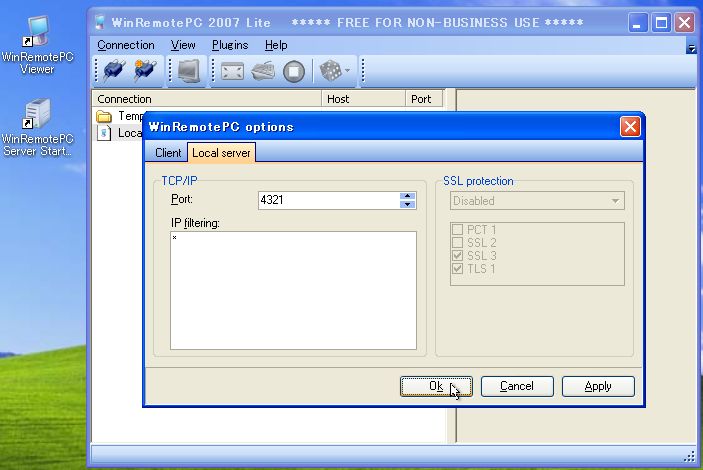Click the keyboard toolbar icon
The image size is (703, 470).
pyautogui.click(x=263, y=71)
